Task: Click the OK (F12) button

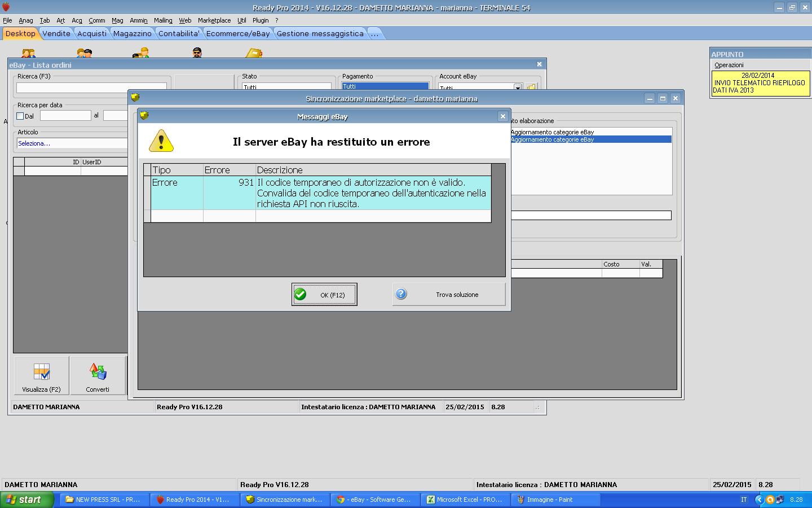Action: [x=324, y=295]
